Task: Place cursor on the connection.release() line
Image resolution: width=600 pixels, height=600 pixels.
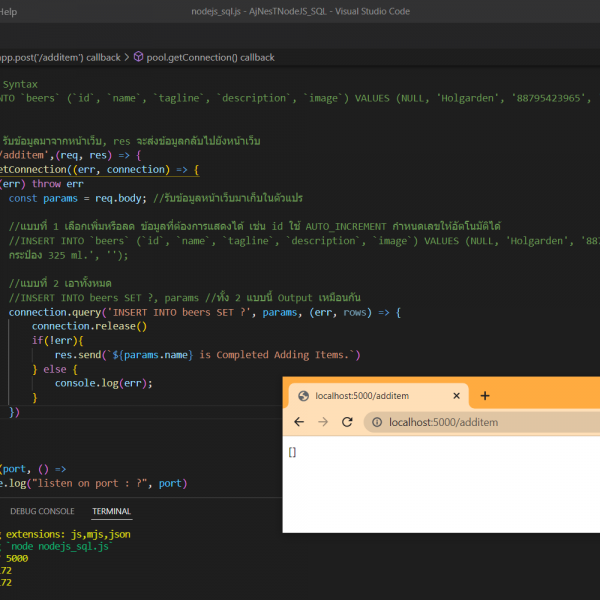Action: point(89,326)
